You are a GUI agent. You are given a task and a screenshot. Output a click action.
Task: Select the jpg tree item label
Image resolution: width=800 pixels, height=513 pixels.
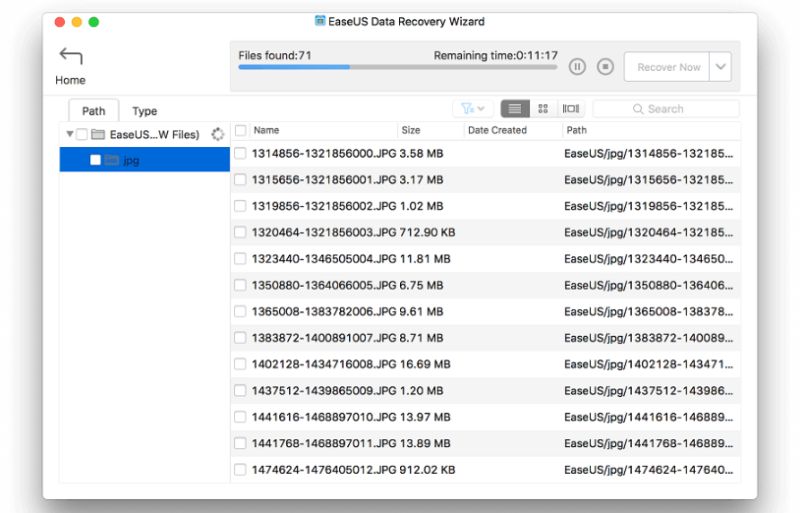point(131,161)
